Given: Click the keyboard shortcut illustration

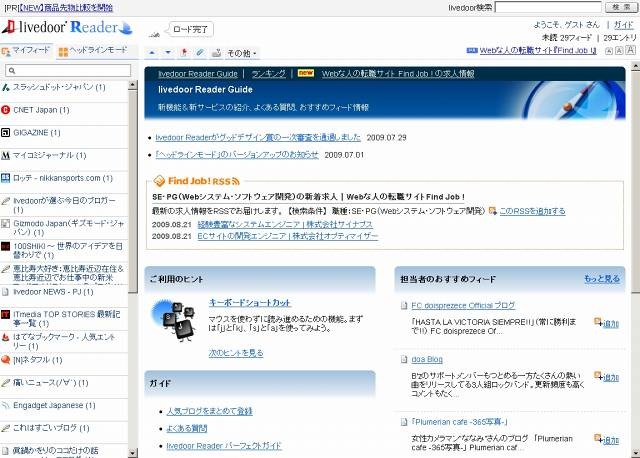Looking at the screenshot, I should [173, 320].
